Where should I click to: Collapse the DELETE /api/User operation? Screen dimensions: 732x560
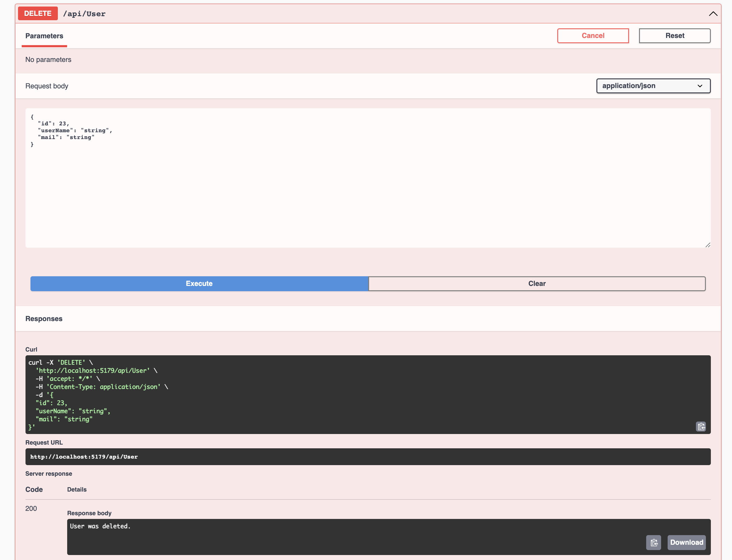pos(713,14)
